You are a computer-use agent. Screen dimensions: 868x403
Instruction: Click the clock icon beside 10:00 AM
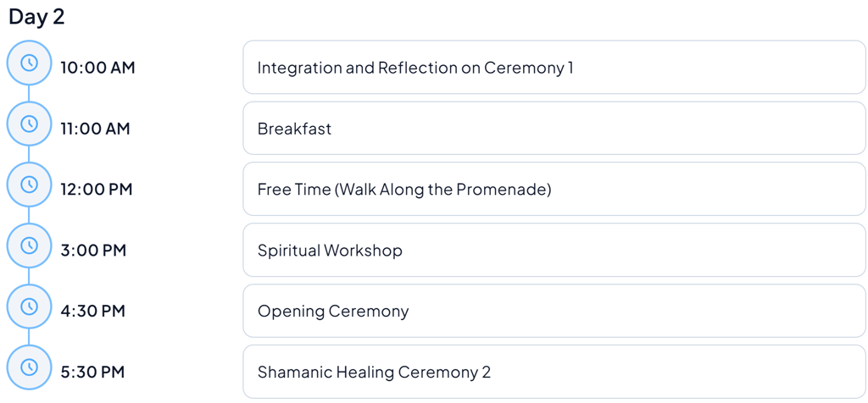point(29,63)
